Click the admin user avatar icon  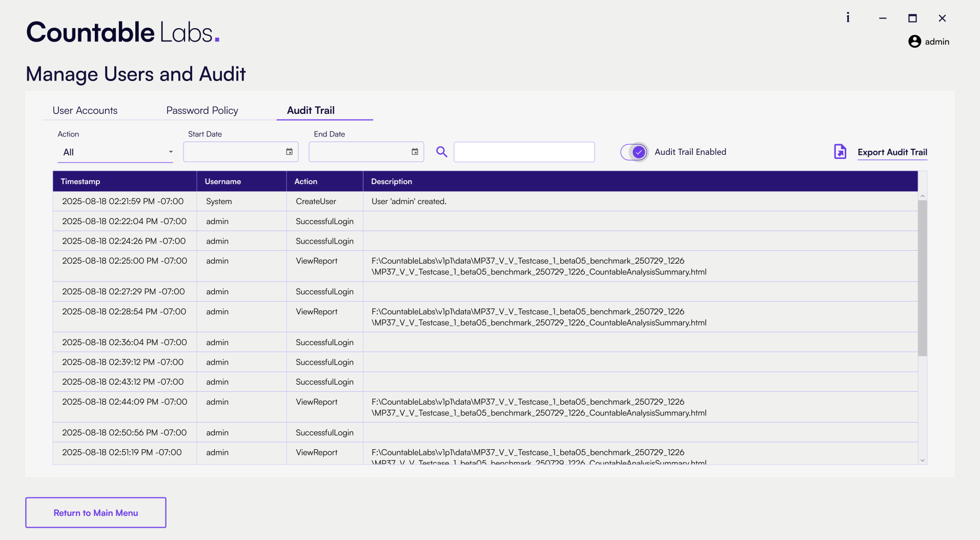point(914,42)
